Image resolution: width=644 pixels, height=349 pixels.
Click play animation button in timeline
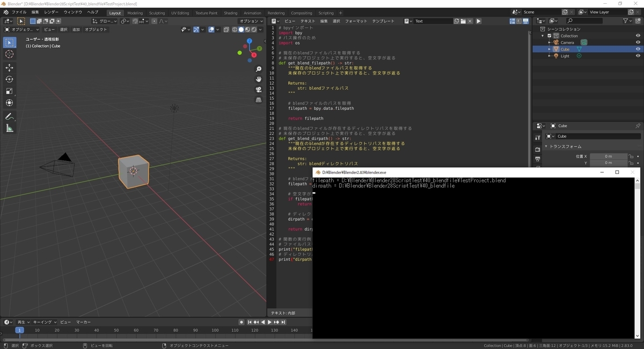tap(270, 322)
